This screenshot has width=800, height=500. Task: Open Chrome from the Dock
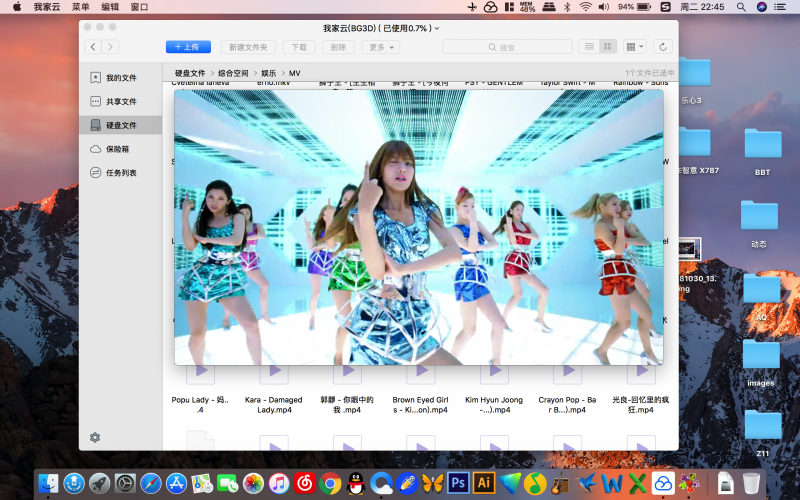pyautogui.click(x=329, y=484)
